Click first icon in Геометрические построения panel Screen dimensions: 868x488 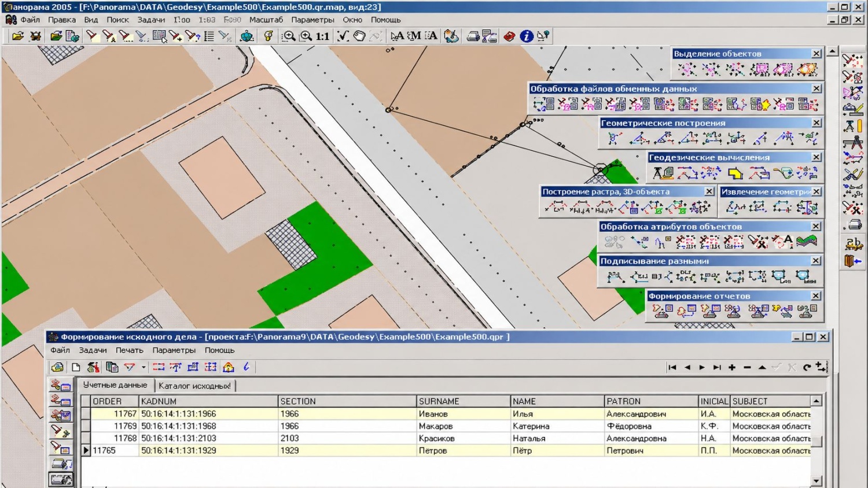(615, 138)
